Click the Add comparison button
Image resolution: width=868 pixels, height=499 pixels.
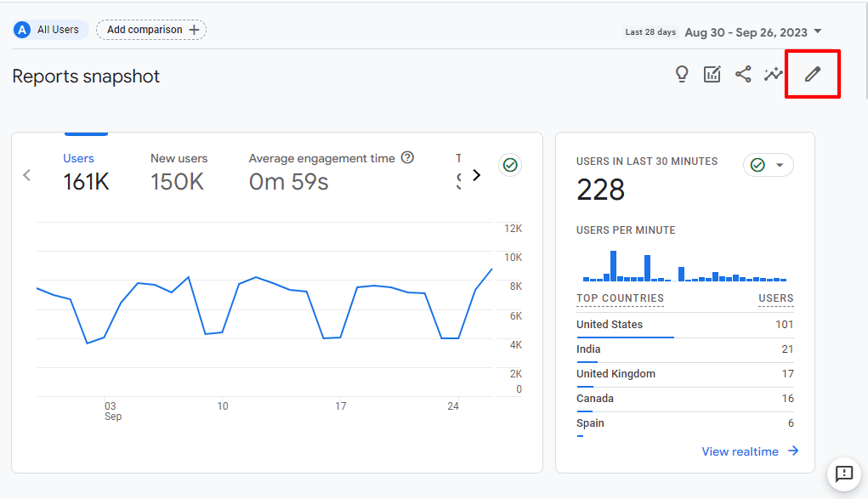point(150,30)
